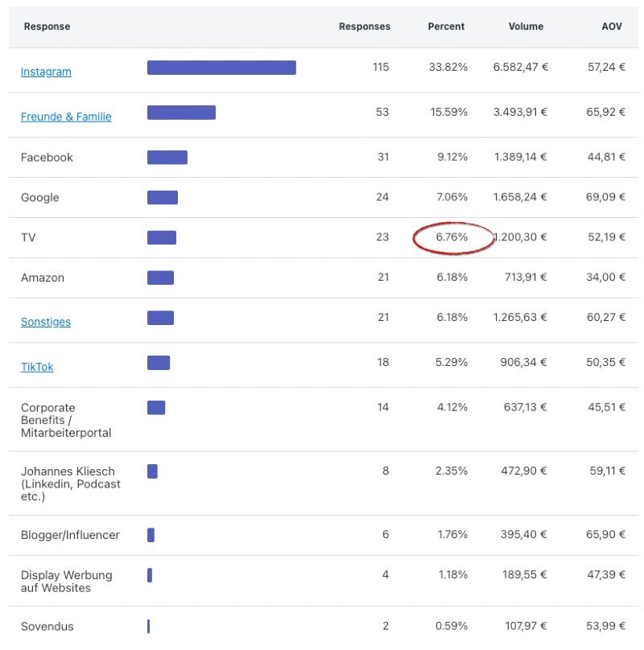Screen dimensions: 644x650
Task: Click the Percent column header
Action: click(x=446, y=27)
